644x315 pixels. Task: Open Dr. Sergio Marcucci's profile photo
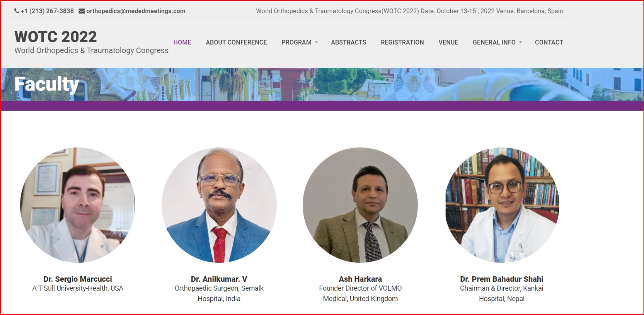point(78,205)
